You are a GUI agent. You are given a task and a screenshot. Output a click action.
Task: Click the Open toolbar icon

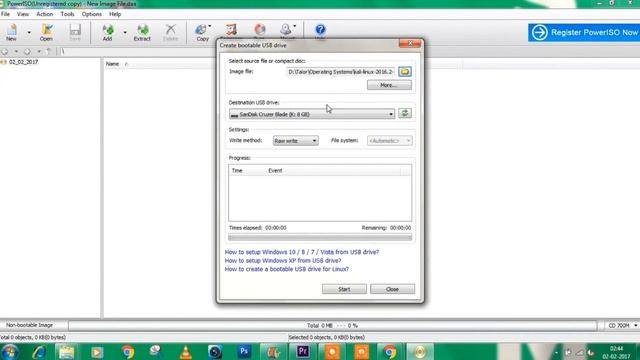(x=46, y=32)
